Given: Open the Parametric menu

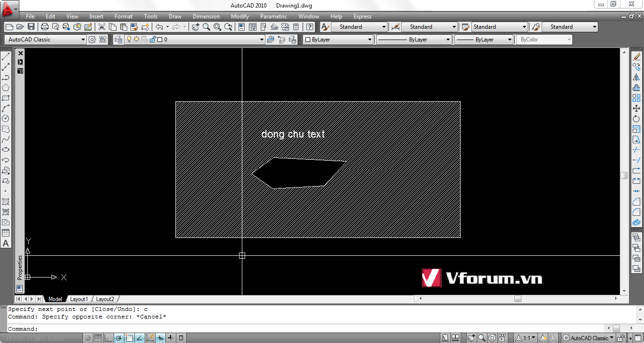Looking at the screenshot, I should coord(273,16).
